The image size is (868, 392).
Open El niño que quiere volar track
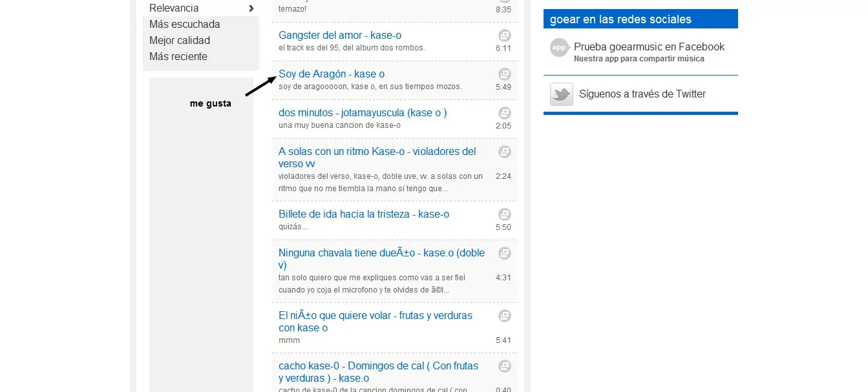coord(376,322)
